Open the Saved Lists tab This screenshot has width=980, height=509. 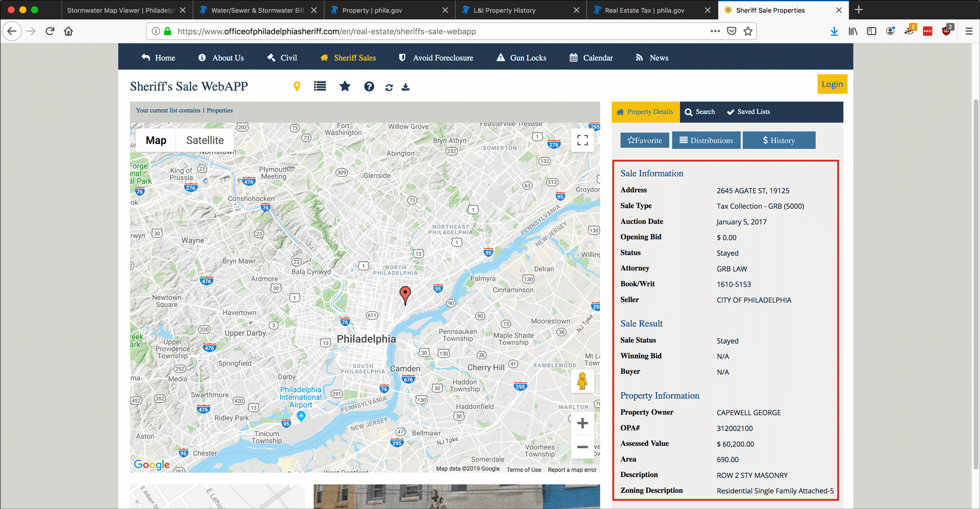748,112
